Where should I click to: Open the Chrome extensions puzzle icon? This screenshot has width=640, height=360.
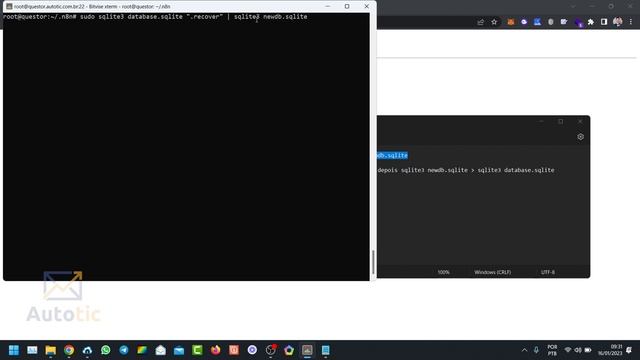coord(591,22)
